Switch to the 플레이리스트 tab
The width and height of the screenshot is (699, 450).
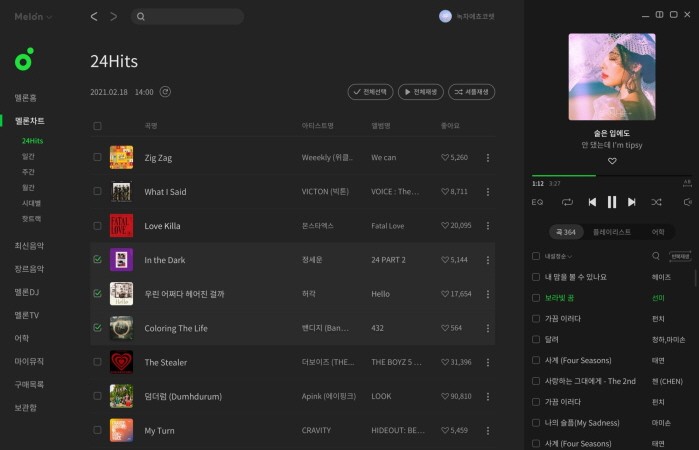[x=612, y=232]
